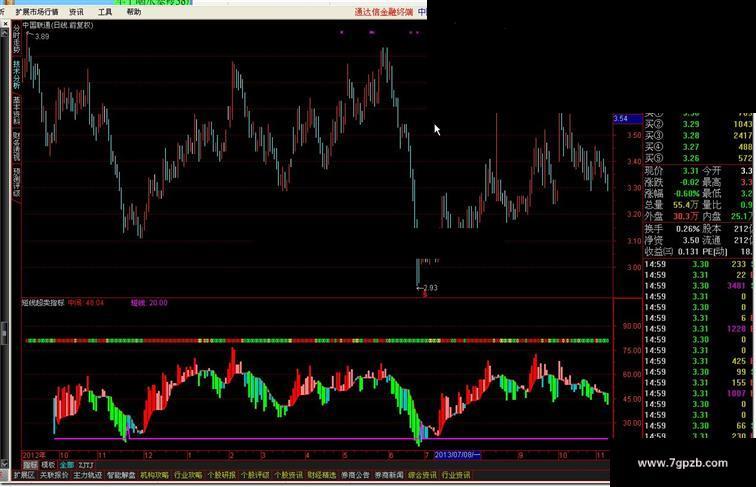Open the 行业攻略 bottom tab
Screen dimensions: 756x487
(188, 475)
